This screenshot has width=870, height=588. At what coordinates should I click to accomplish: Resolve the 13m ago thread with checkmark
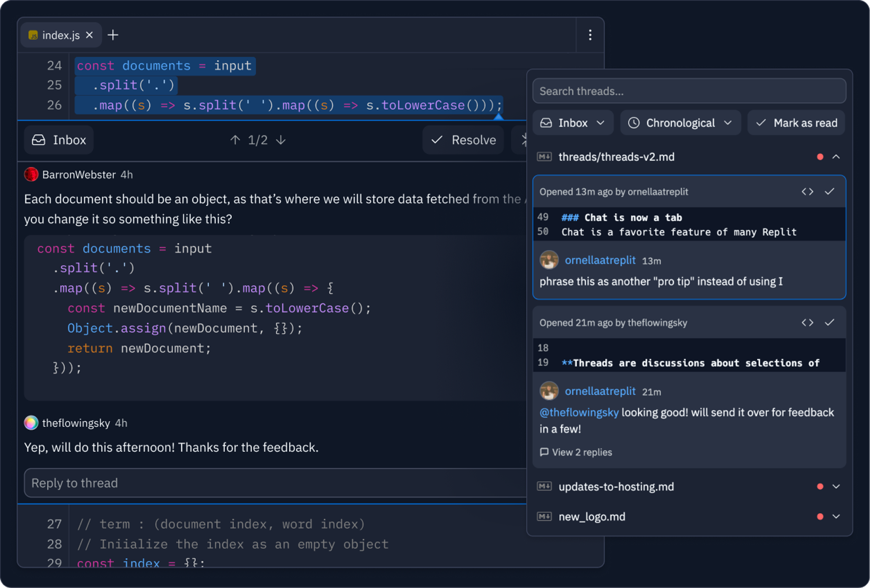click(x=830, y=192)
